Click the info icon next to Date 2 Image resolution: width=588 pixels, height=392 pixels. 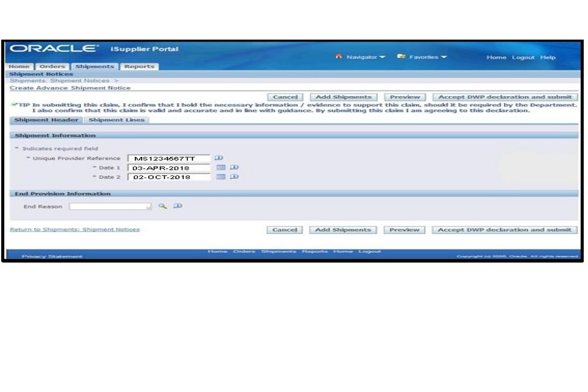(233, 177)
